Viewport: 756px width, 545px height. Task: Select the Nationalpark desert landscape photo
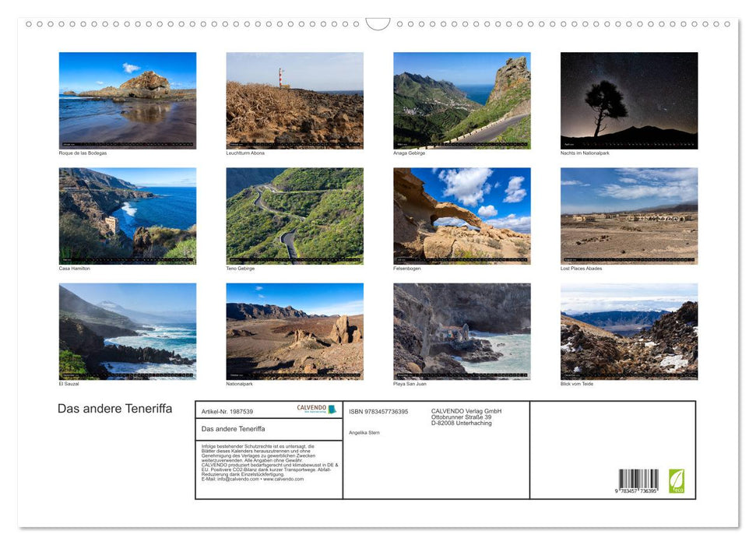coord(294,332)
